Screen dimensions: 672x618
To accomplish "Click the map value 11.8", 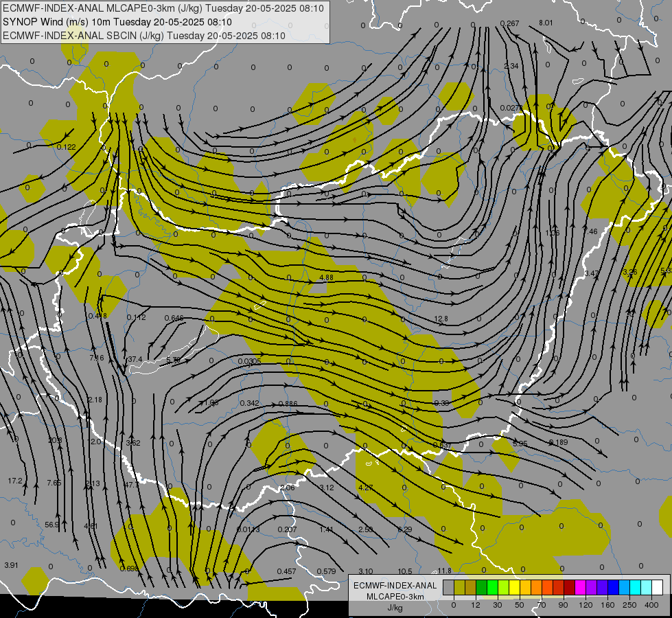I will click(444, 571).
